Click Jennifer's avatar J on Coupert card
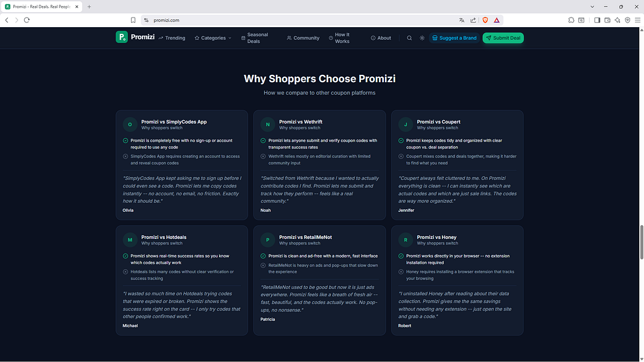The height and width of the screenshot is (362, 644). click(406, 124)
